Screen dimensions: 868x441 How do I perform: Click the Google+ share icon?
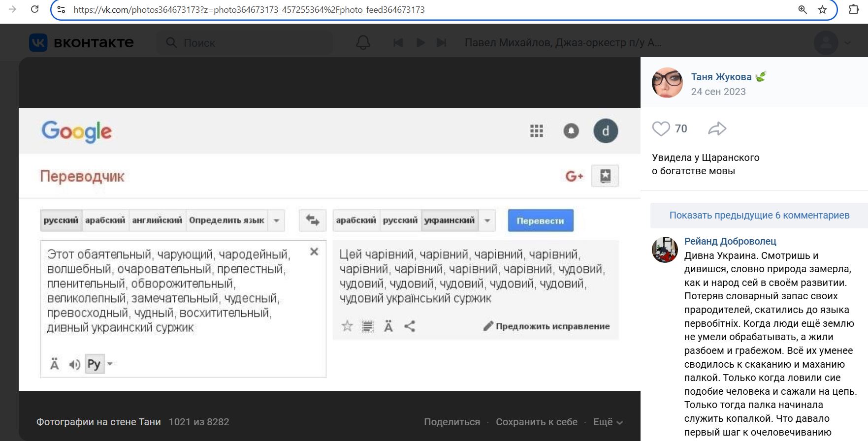tap(574, 176)
